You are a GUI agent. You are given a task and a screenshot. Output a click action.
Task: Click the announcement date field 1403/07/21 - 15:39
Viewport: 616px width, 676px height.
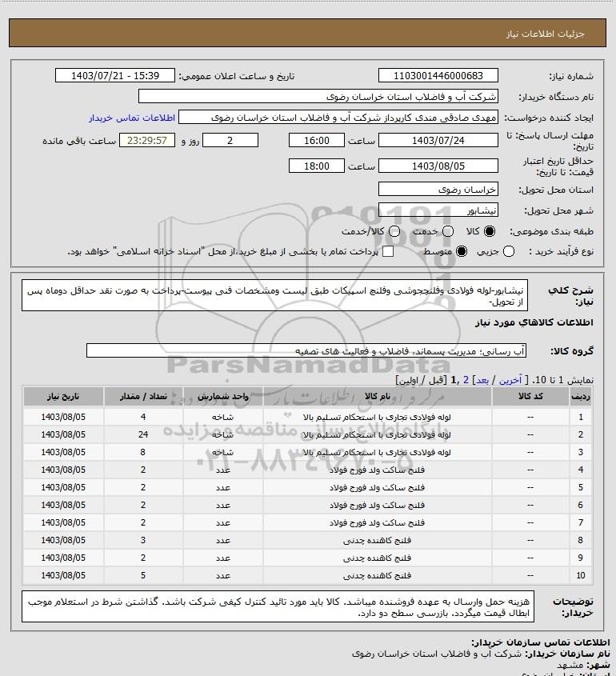[x=115, y=75]
